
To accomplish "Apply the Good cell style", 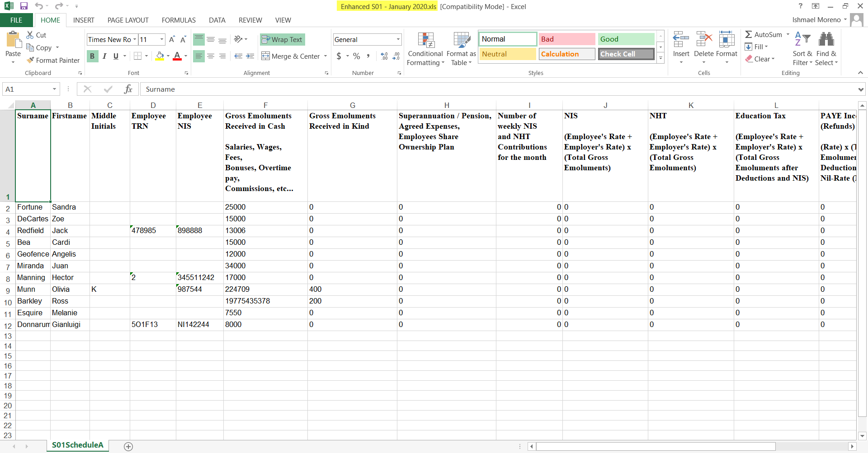I will (626, 39).
